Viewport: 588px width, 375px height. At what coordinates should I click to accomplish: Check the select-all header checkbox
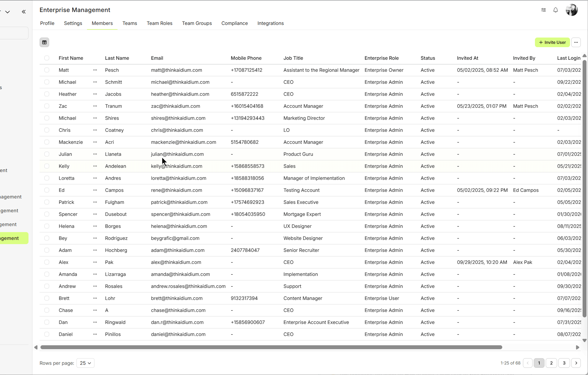coord(47,58)
